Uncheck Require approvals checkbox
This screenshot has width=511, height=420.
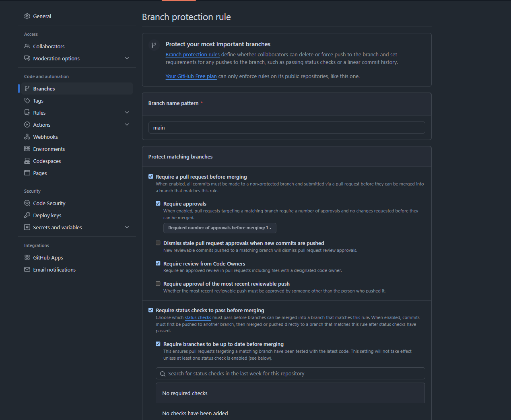point(158,204)
